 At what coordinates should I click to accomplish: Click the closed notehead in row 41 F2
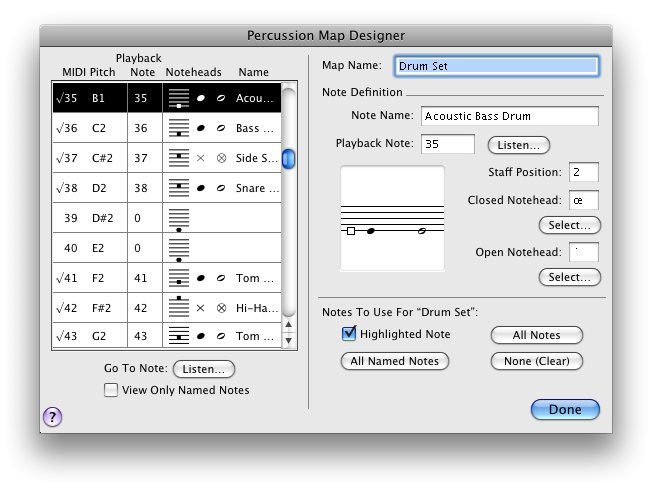point(200,278)
